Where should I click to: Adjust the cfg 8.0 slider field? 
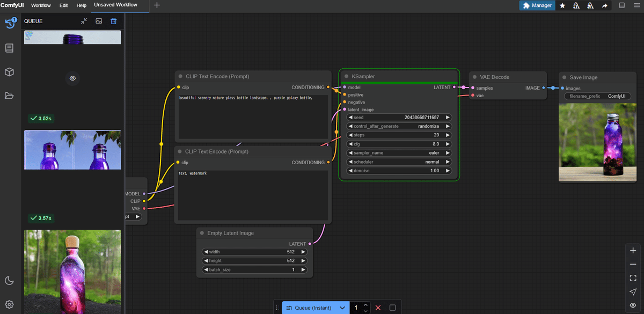tap(399, 144)
